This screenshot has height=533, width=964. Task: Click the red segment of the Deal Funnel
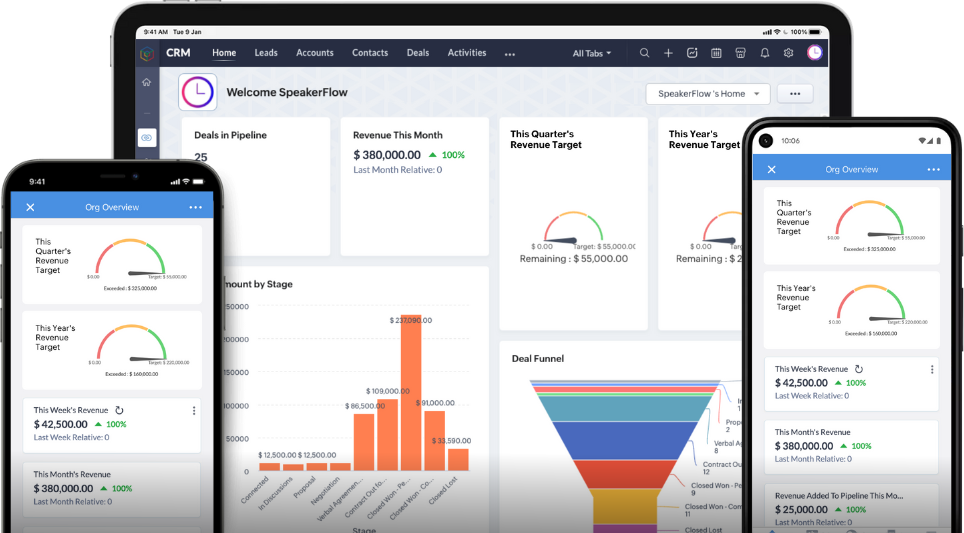(625, 474)
